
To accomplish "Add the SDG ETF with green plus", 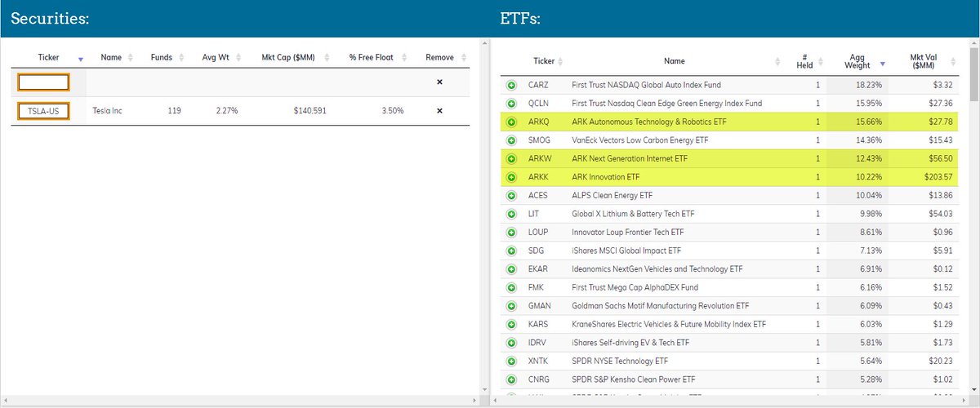I will 511,251.
